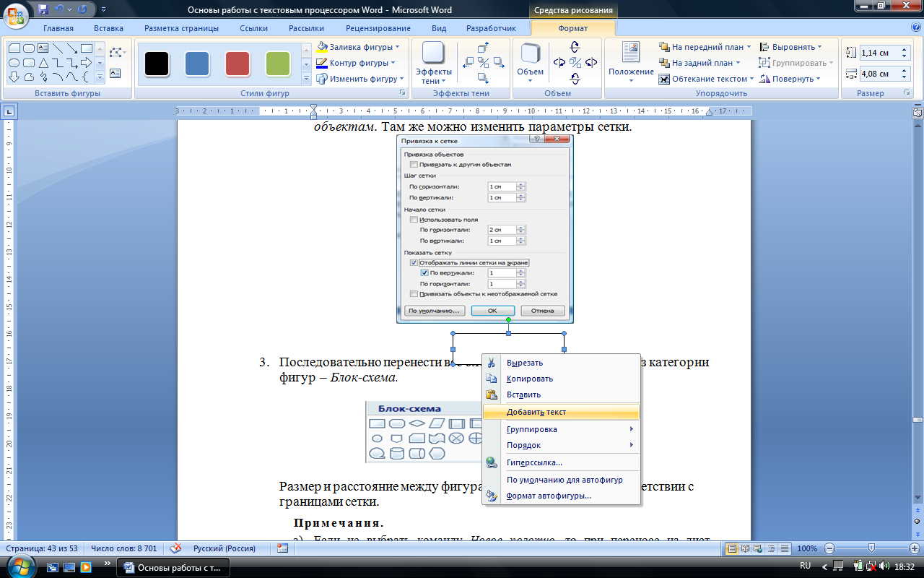The height and width of the screenshot is (578, 924).
Task: Switch to Outline view
Action: (772, 548)
